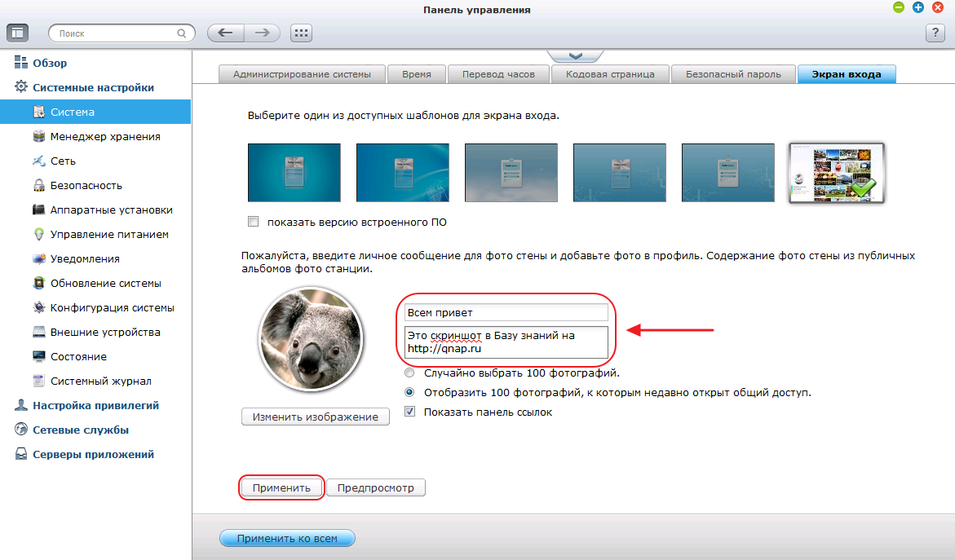
Task: Choose the fifth login template thumbnail
Action: (x=727, y=172)
